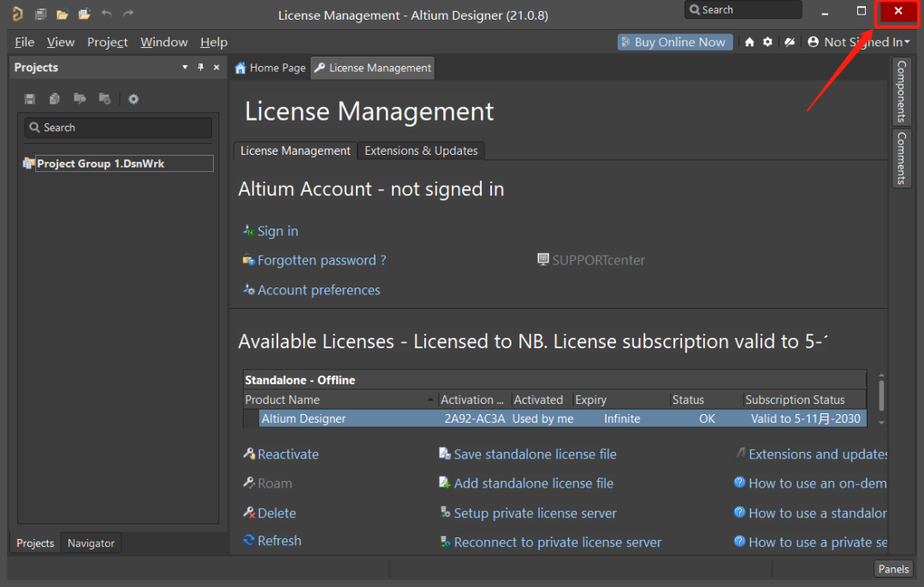The width and height of the screenshot is (924, 587).
Task: Click the Reactivate license link
Action: (x=287, y=454)
